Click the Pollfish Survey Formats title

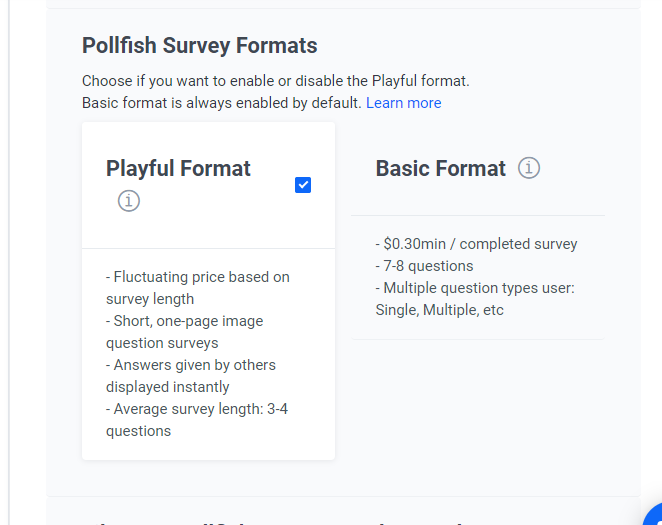pyautogui.click(x=199, y=46)
